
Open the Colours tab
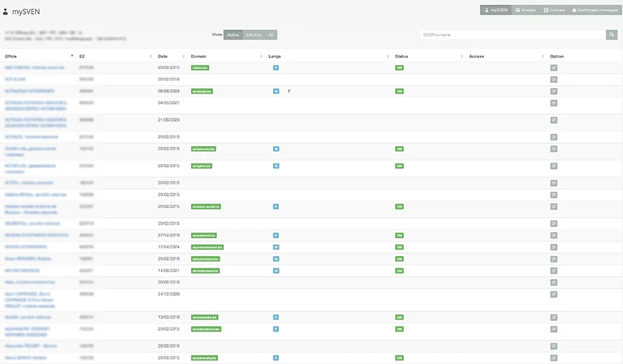554,10
